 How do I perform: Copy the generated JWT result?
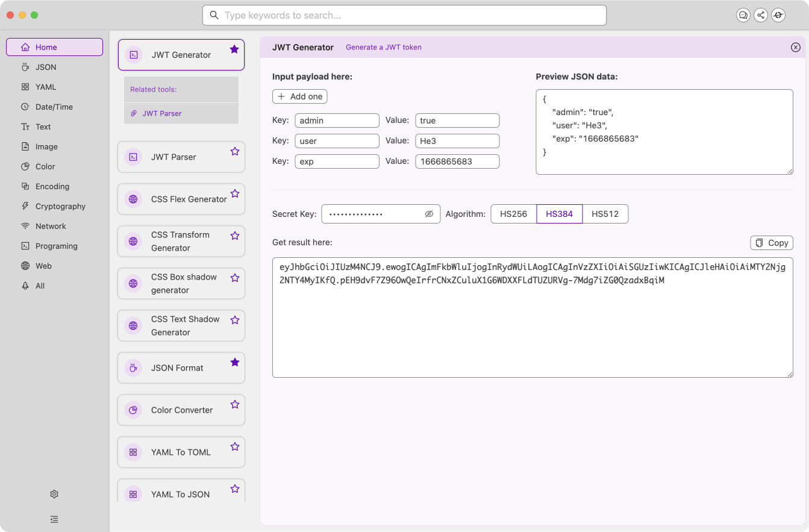[772, 243]
